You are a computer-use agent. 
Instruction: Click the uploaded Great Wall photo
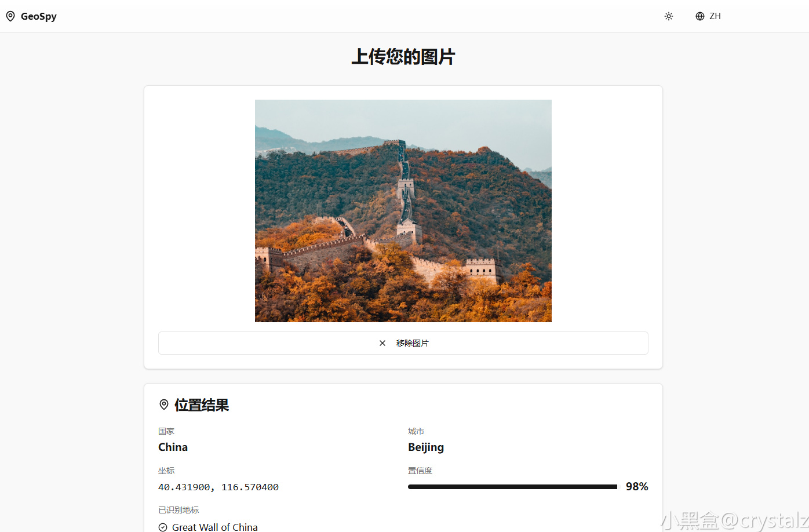[x=403, y=211]
